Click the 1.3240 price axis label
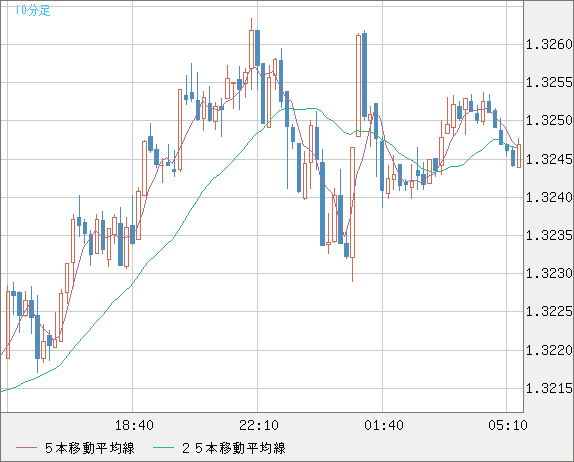 tap(549, 197)
